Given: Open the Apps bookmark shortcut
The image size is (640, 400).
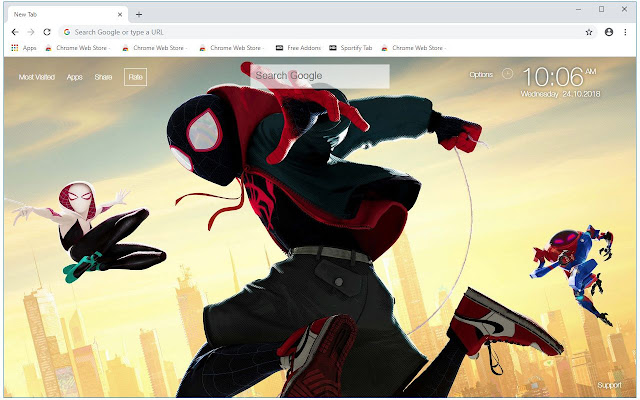Looking at the screenshot, I should [24, 48].
